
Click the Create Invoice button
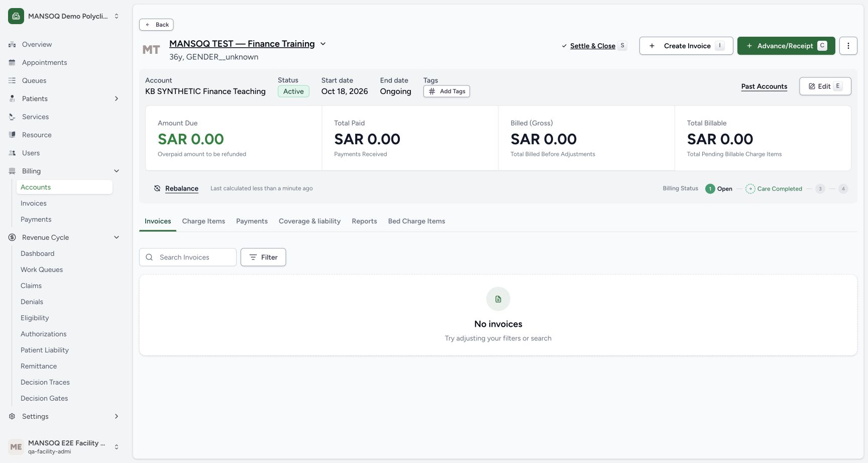(686, 46)
